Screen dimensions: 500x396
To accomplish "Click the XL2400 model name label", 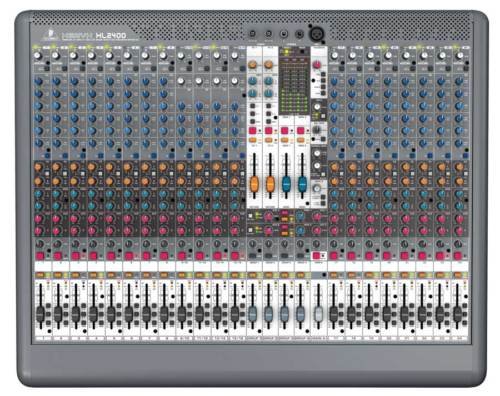I will 111,35.
